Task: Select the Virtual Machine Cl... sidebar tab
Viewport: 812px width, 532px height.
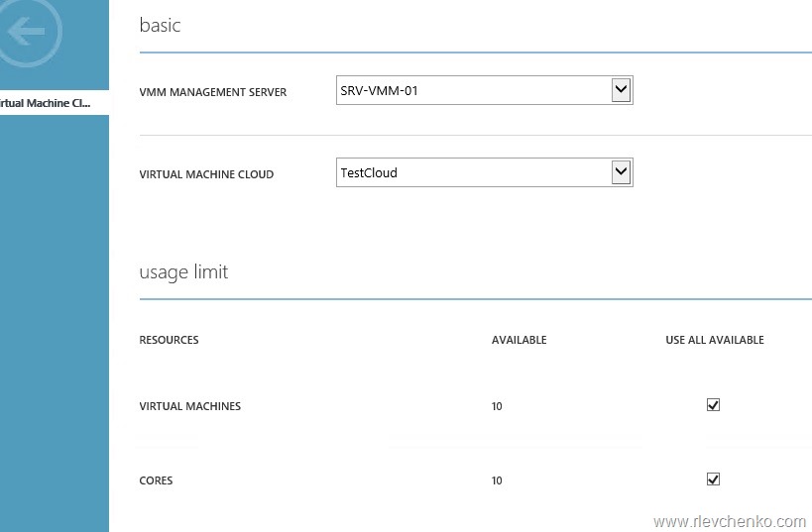Action: [50, 103]
